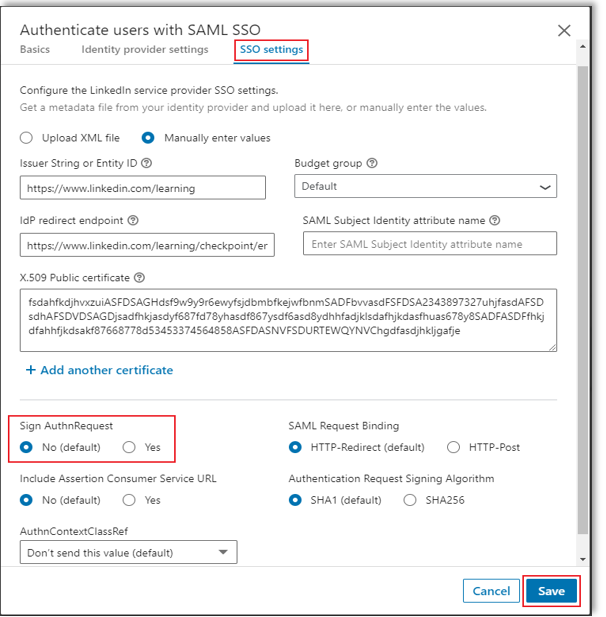The image size is (606, 617).
Task: Switch to the Basics tab
Action: tap(35, 49)
